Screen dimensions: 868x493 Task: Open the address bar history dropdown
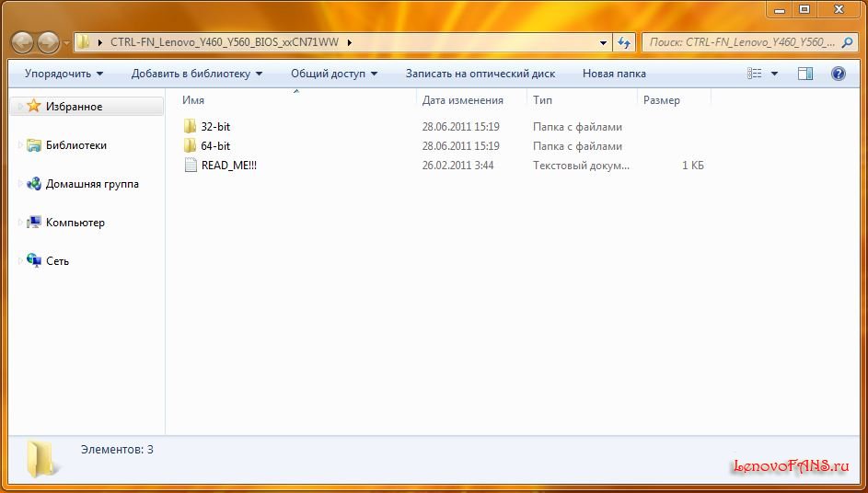pos(604,42)
